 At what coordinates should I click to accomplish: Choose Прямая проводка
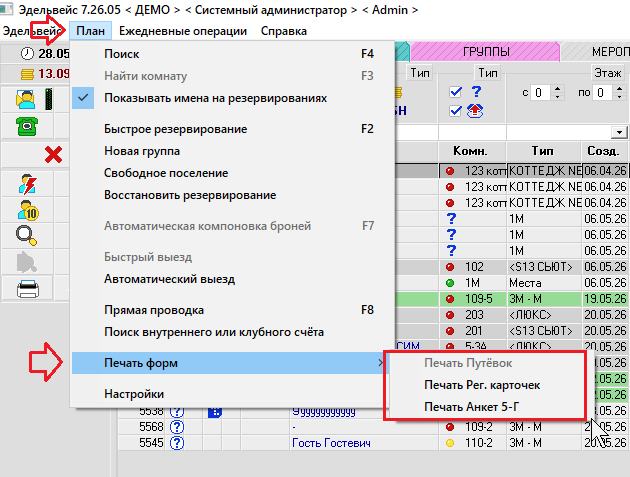pos(232,310)
